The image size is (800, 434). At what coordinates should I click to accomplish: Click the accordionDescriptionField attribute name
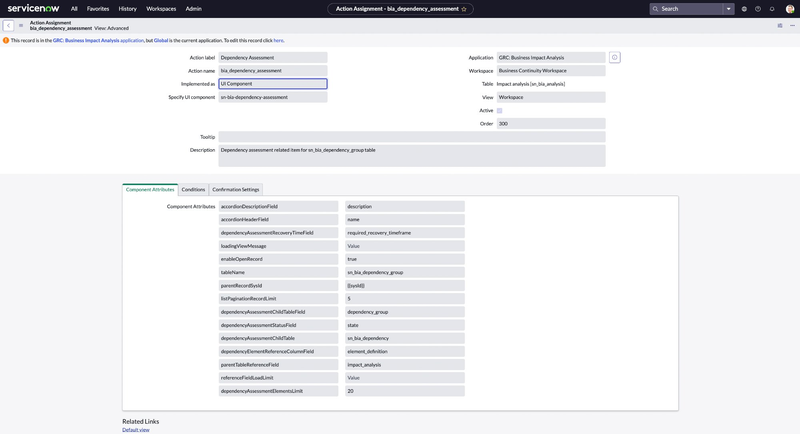point(278,207)
